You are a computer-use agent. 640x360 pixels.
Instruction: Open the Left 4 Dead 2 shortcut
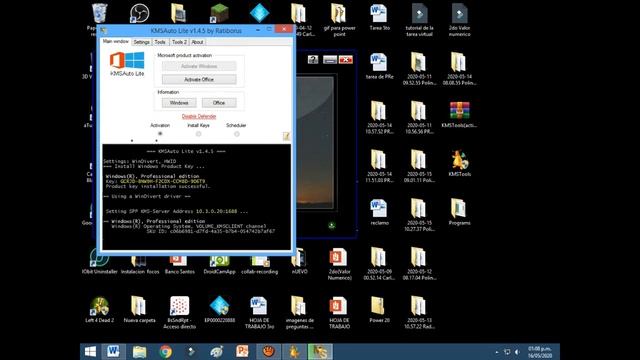99,306
